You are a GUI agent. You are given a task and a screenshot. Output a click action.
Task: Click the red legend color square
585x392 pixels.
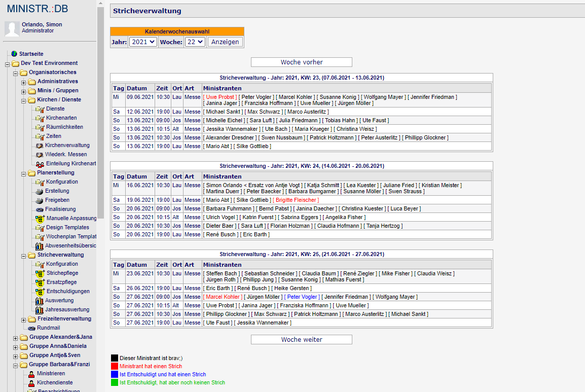point(115,366)
